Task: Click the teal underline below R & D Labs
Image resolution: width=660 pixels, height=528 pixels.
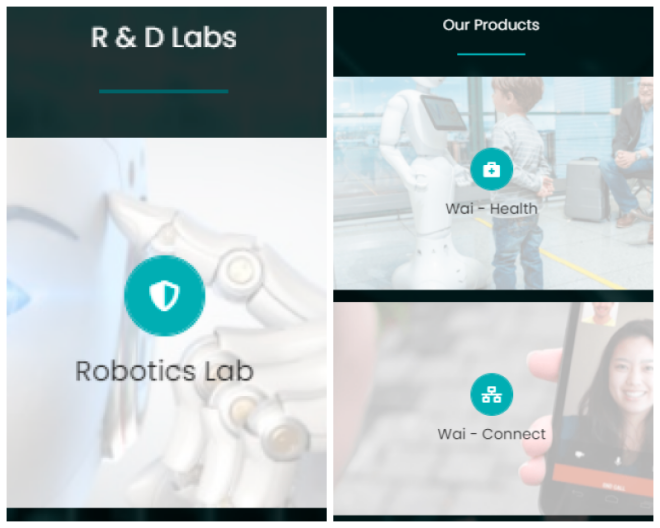Action: tap(164, 91)
